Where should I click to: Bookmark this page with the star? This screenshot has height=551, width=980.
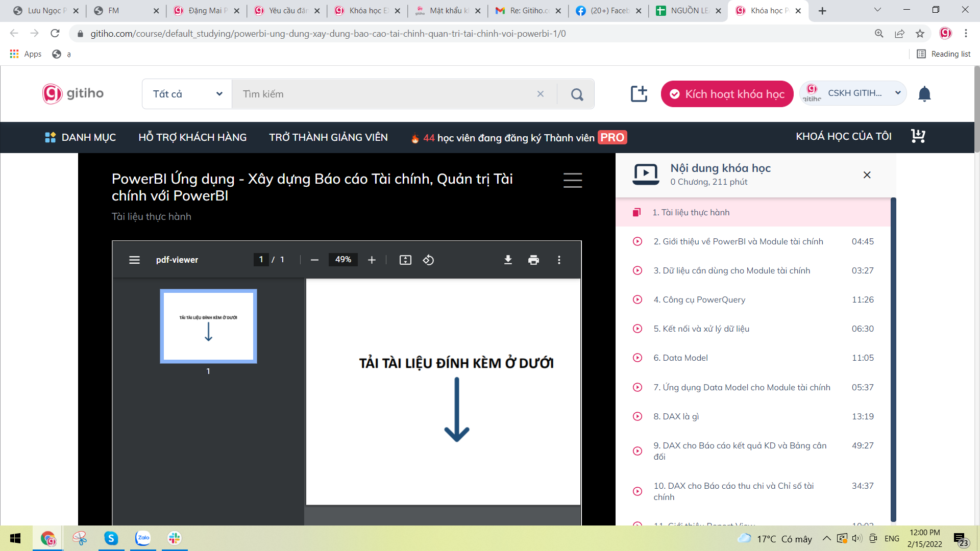click(920, 34)
